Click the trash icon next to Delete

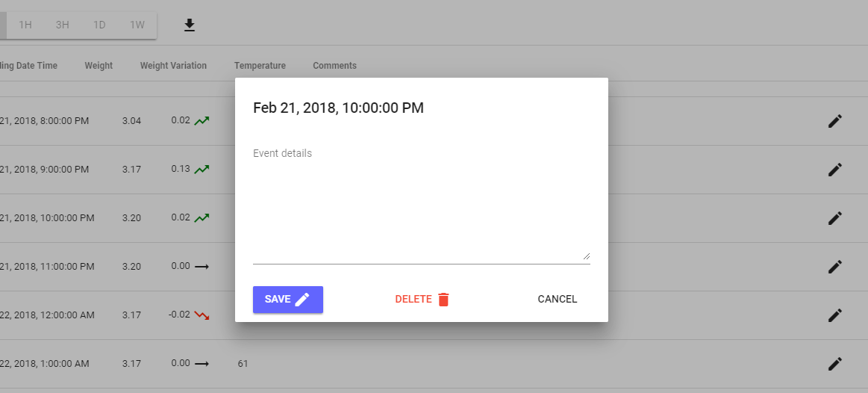pyautogui.click(x=443, y=300)
